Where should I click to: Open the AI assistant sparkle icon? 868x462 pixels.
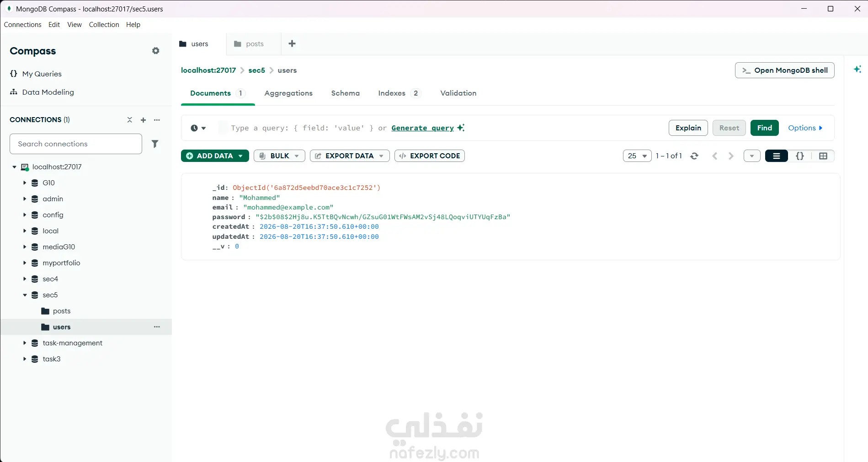857,69
